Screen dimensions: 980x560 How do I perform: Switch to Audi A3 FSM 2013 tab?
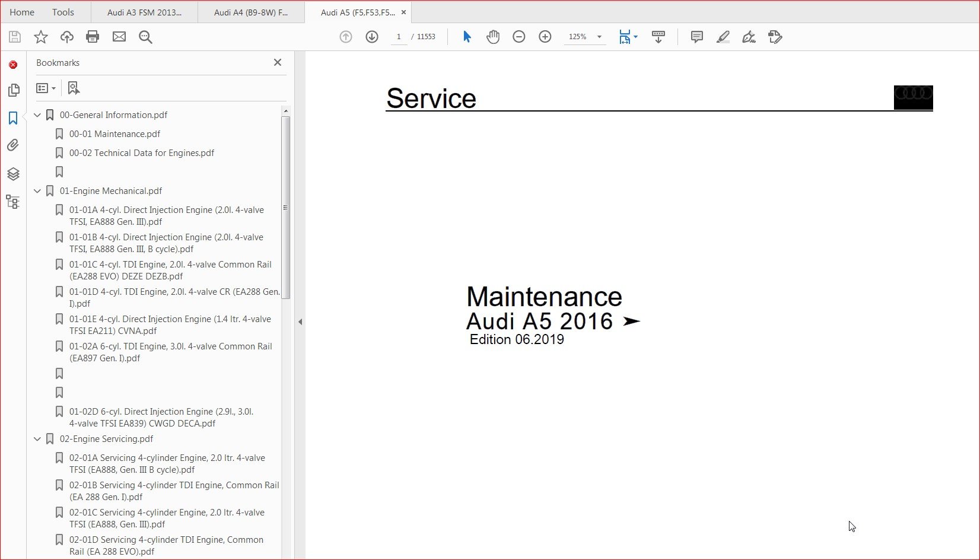(x=144, y=12)
